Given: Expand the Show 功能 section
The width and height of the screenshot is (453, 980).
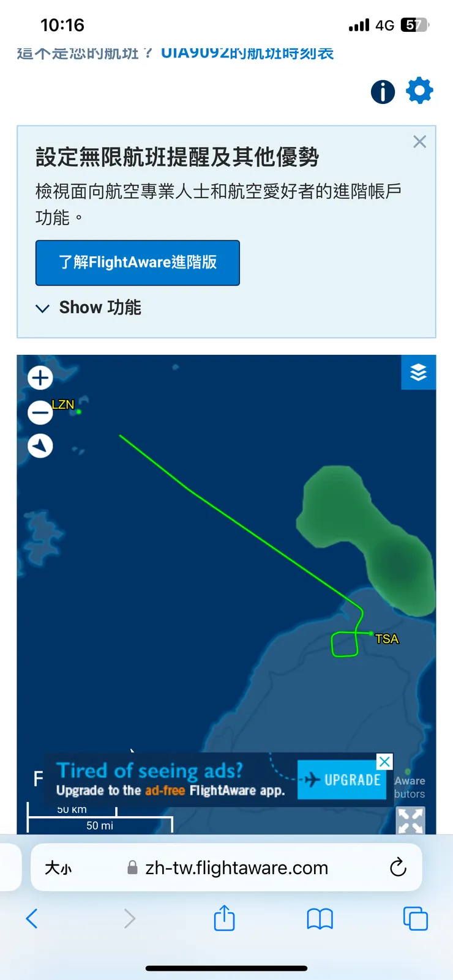Looking at the screenshot, I should (x=89, y=308).
